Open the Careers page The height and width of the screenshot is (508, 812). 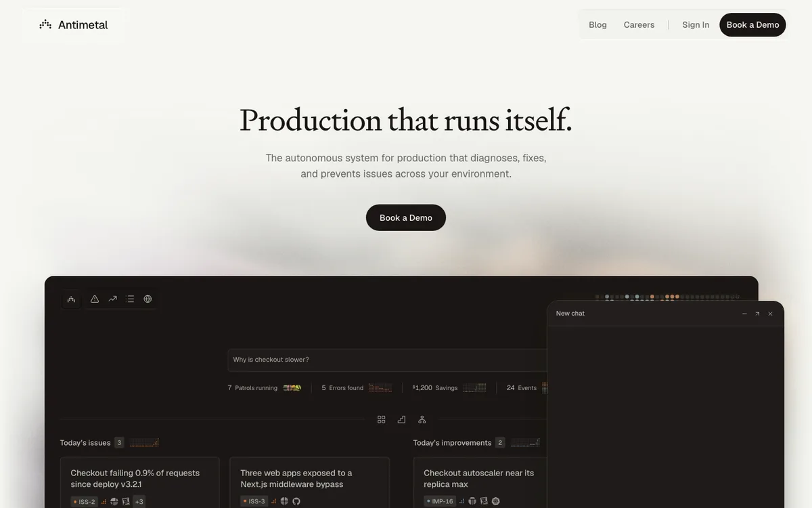click(639, 25)
